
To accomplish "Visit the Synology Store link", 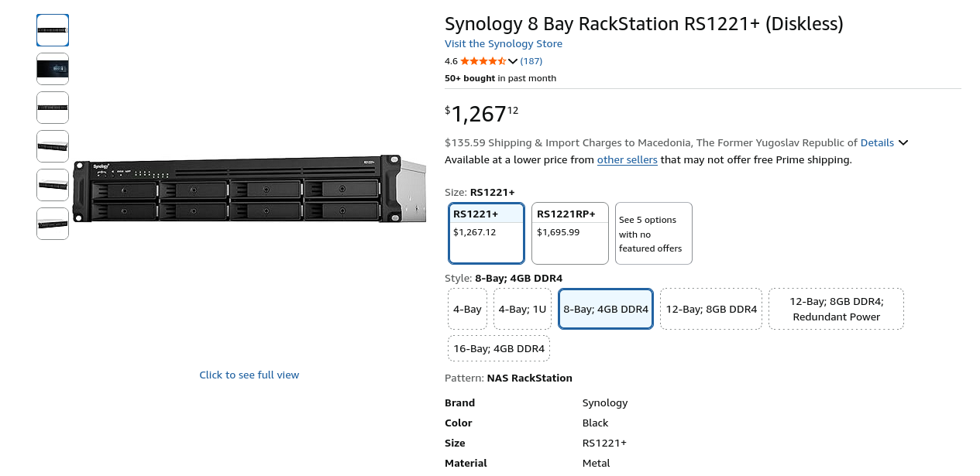I will pos(504,43).
